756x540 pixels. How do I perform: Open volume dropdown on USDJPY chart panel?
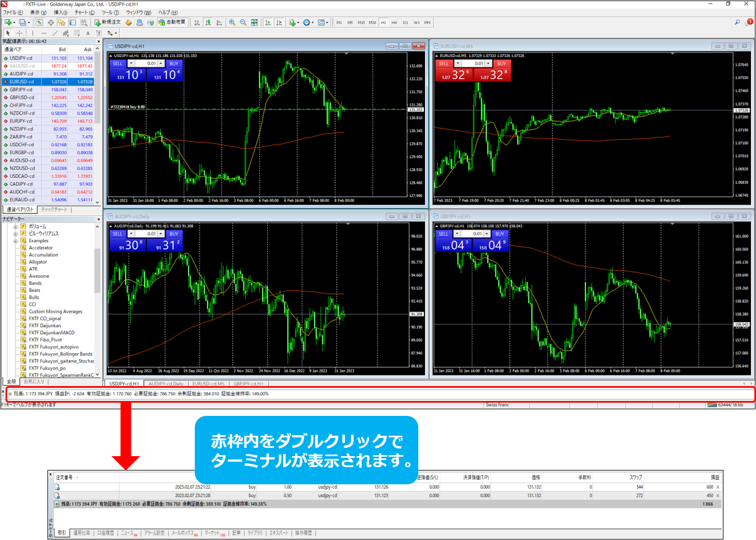[x=131, y=63]
